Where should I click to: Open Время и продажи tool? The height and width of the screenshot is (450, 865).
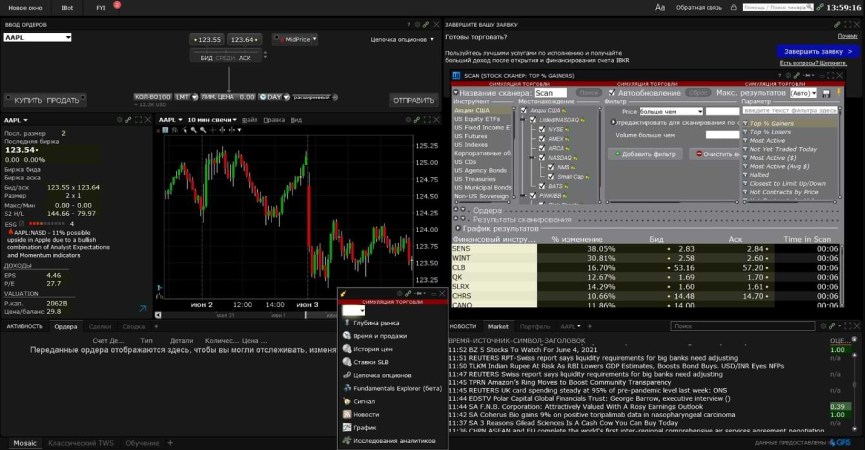[380, 336]
